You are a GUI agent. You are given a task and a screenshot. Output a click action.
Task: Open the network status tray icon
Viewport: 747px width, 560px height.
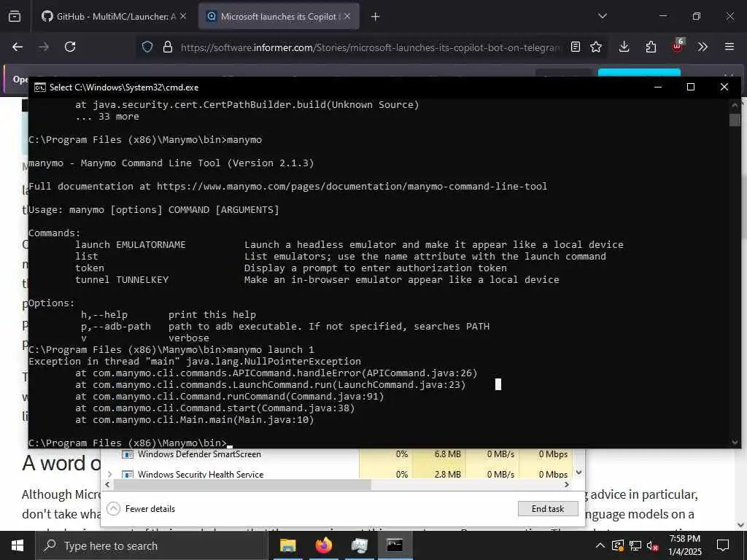635,545
